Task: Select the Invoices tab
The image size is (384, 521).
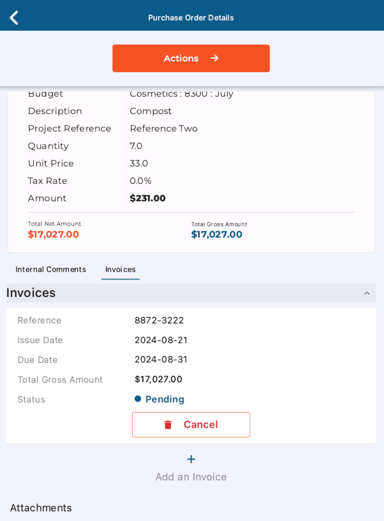Action: click(120, 269)
